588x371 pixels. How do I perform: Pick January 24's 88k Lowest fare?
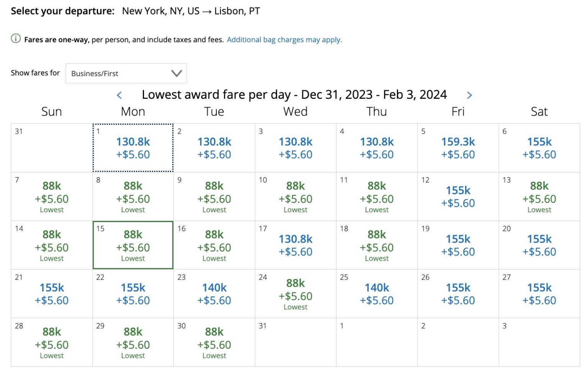point(295,293)
